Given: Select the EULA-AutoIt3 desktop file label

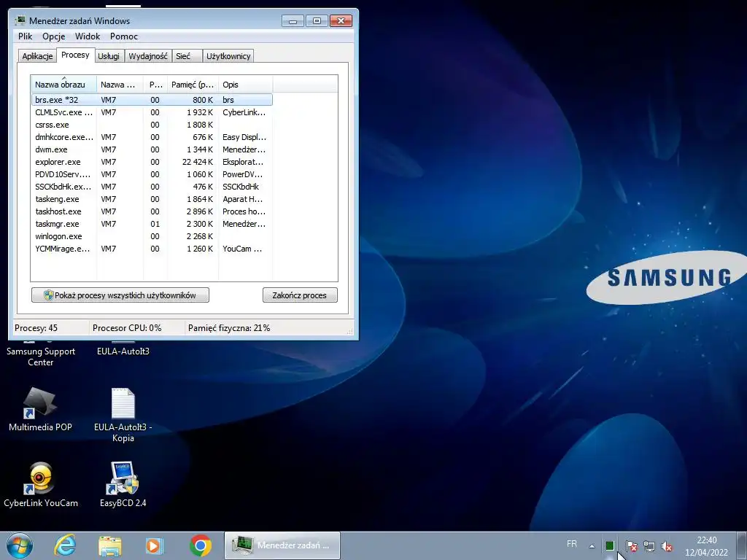Looking at the screenshot, I should pos(123,351).
